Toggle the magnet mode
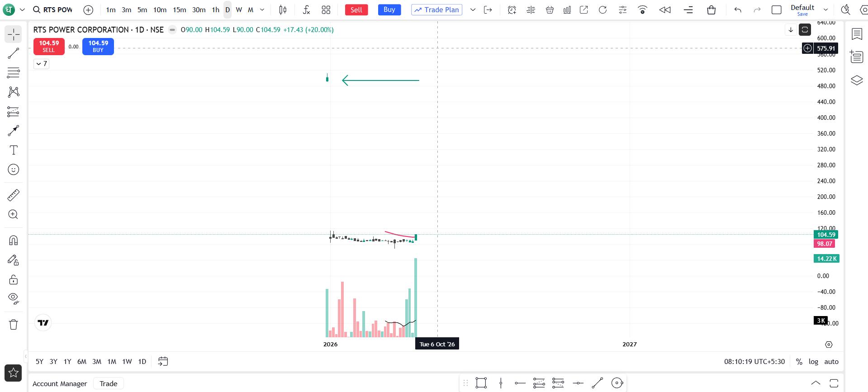The height and width of the screenshot is (392, 868). pos(14,240)
